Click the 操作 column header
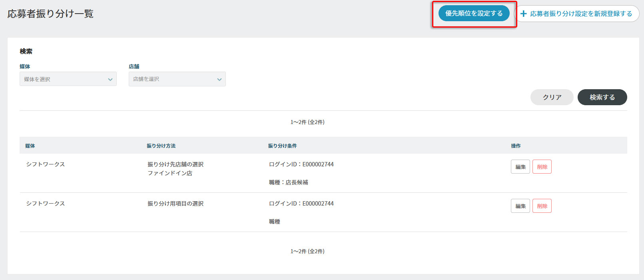This screenshot has width=644, height=280. coord(516,146)
